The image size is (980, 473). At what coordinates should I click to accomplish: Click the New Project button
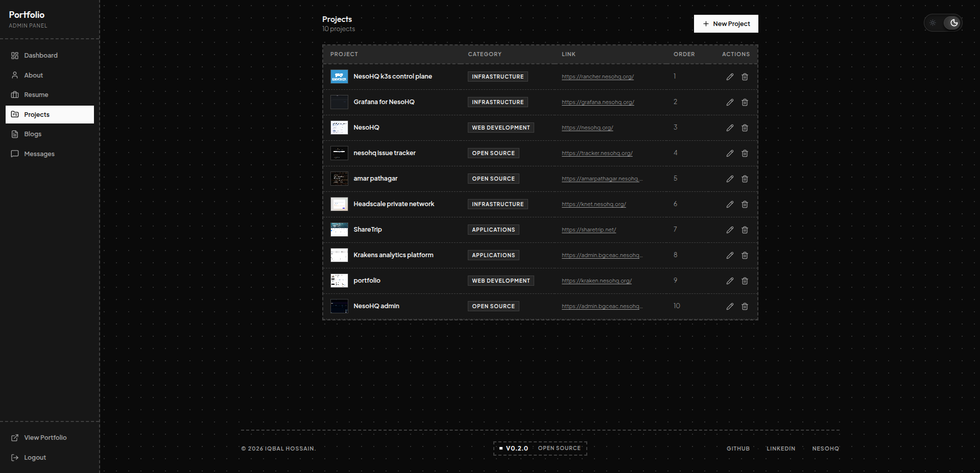coord(726,23)
